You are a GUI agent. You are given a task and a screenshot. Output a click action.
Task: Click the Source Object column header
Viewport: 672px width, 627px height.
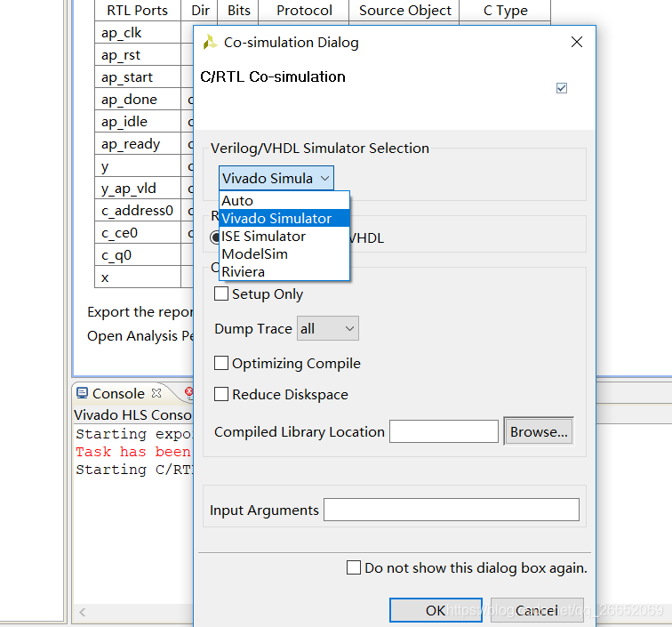pyautogui.click(x=404, y=11)
